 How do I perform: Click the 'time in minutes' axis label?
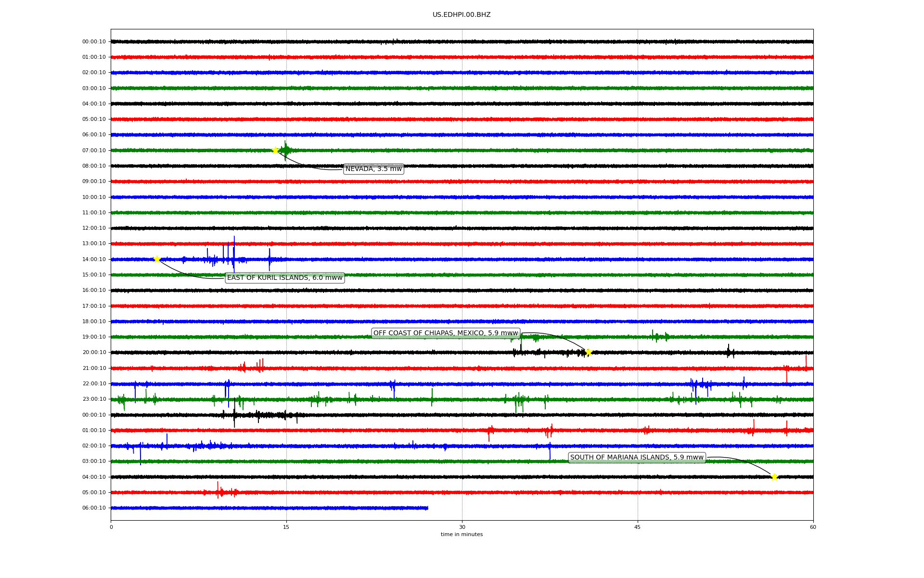point(462,535)
